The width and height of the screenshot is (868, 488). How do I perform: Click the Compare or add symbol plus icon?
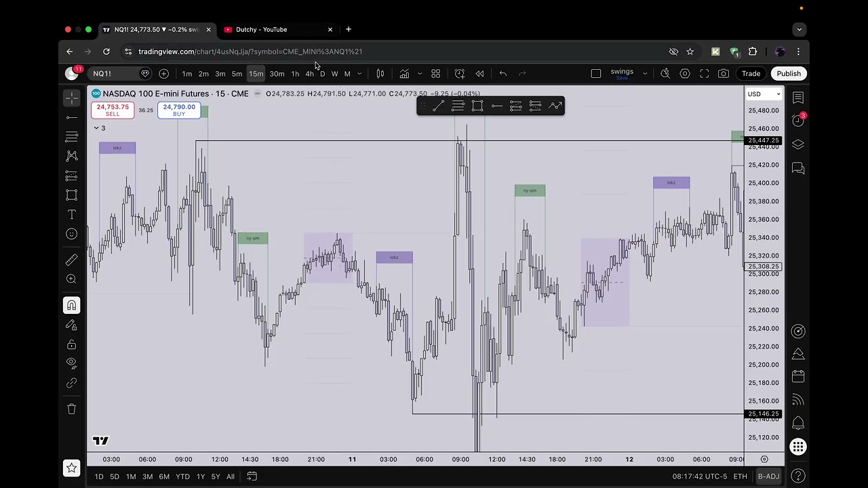(x=163, y=73)
